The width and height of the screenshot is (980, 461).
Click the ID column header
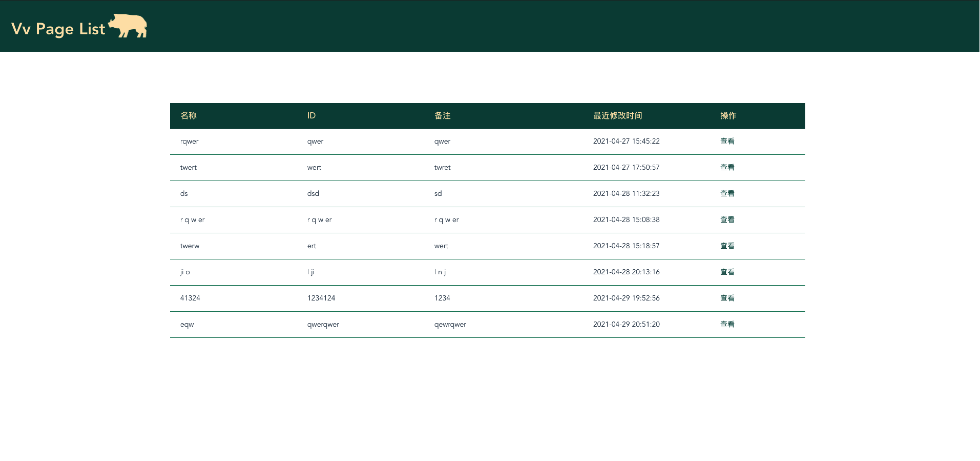point(311,116)
